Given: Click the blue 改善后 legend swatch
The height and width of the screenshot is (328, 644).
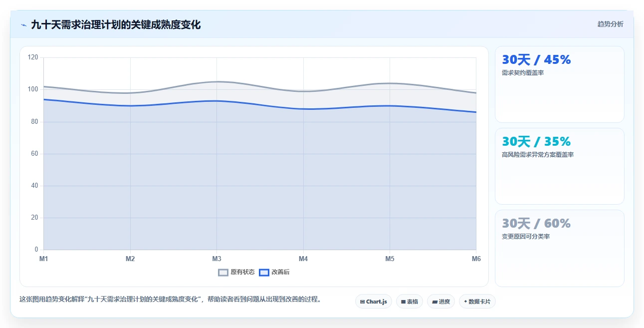Looking at the screenshot, I should [x=264, y=272].
